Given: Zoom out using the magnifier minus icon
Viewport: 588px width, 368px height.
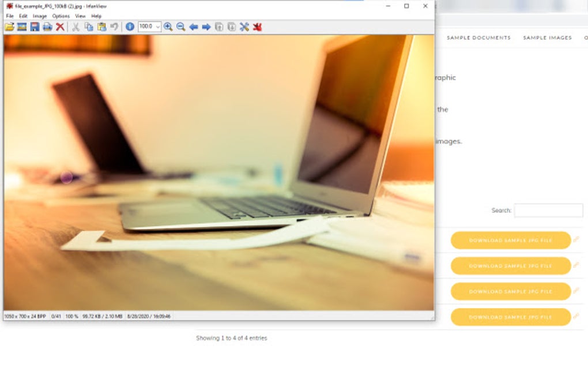Looking at the screenshot, I should point(180,27).
